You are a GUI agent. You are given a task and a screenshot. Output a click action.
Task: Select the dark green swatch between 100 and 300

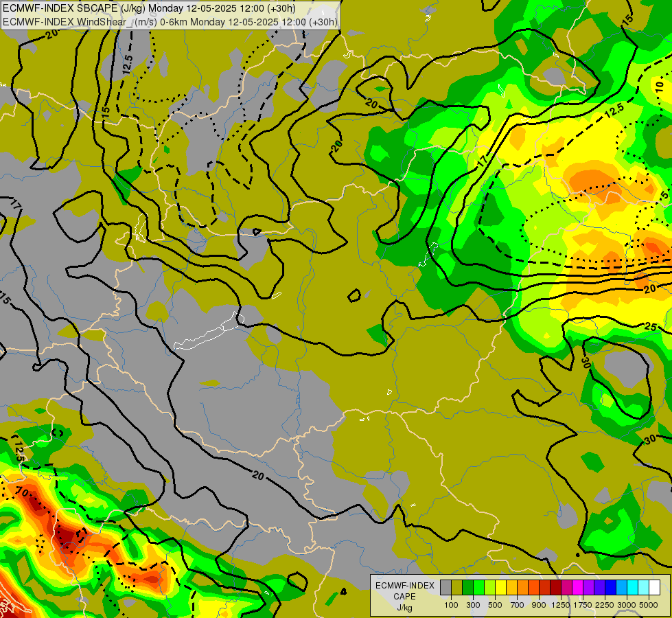coord(467,587)
